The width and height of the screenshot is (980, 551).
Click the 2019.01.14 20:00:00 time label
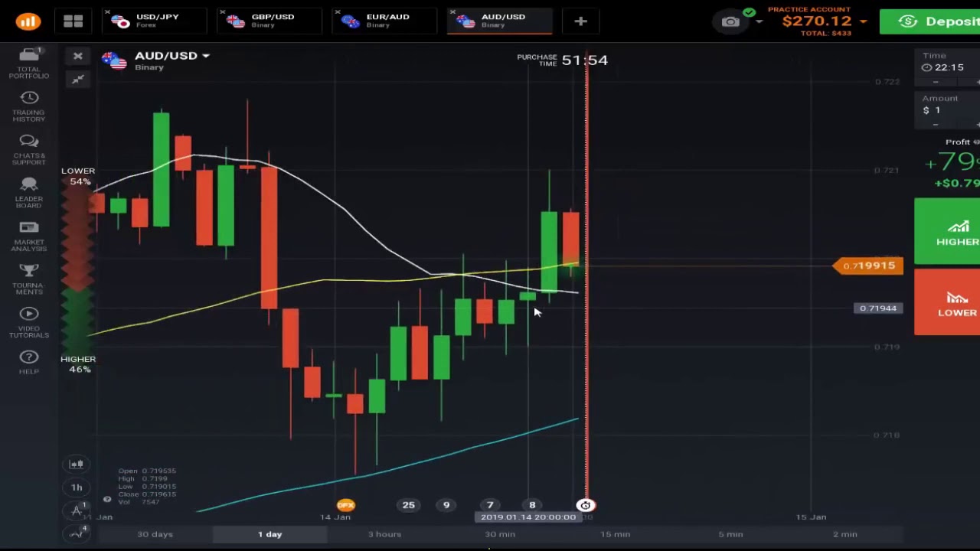pos(528,517)
